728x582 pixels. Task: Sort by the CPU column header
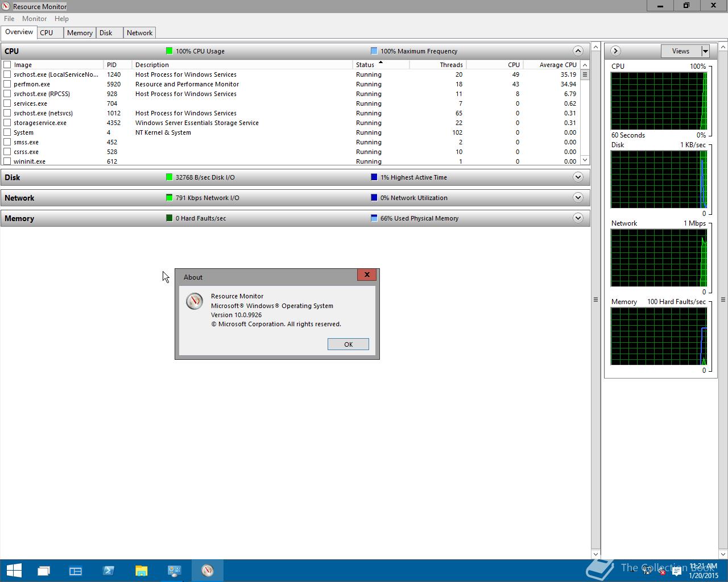tap(495, 65)
